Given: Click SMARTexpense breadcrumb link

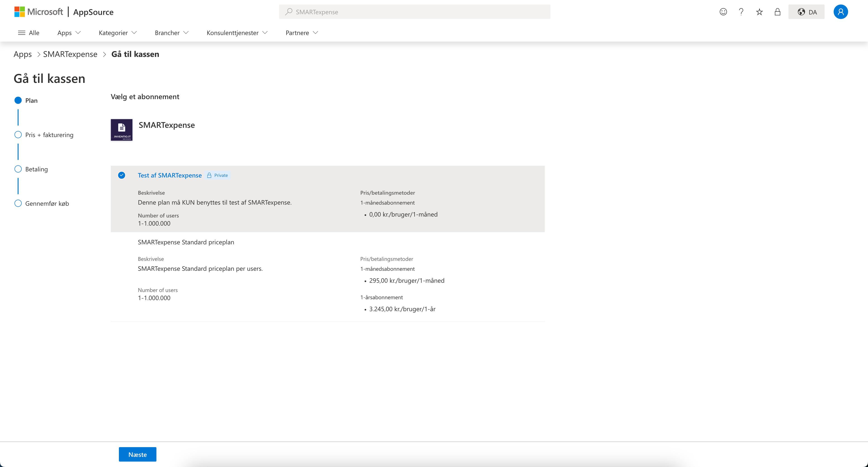Looking at the screenshot, I should point(70,54).
